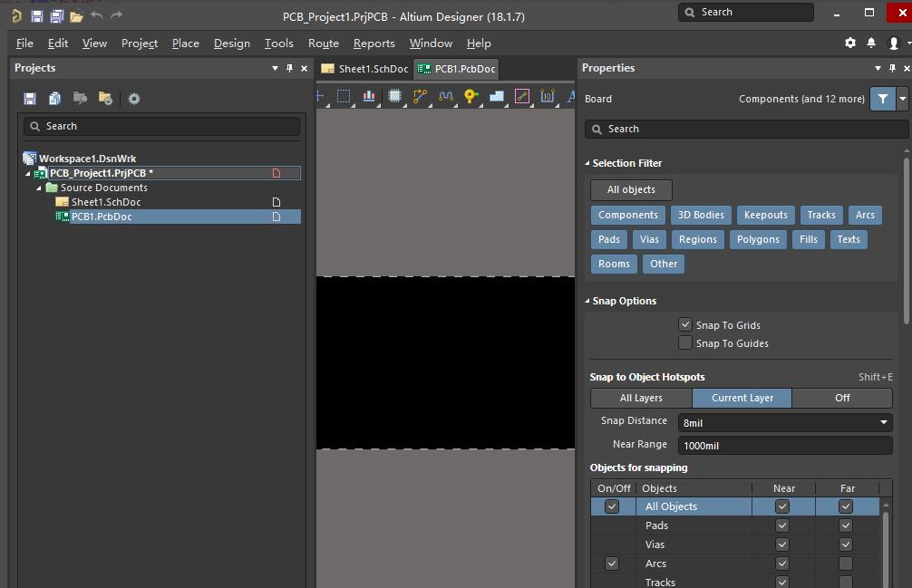The height and width of the screenshot is (588, 912).
Task: Click the align objects bar chart icon
Action: 369,96
